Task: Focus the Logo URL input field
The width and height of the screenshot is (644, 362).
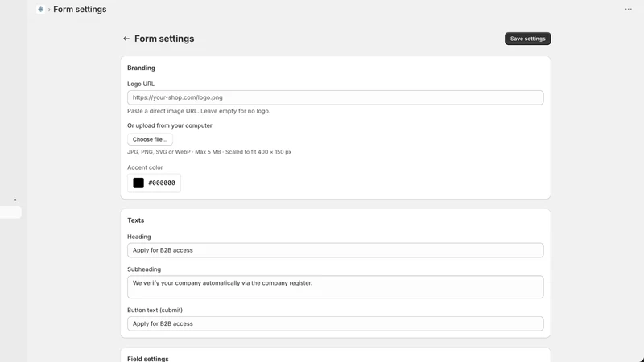Action: pos(335,97)
